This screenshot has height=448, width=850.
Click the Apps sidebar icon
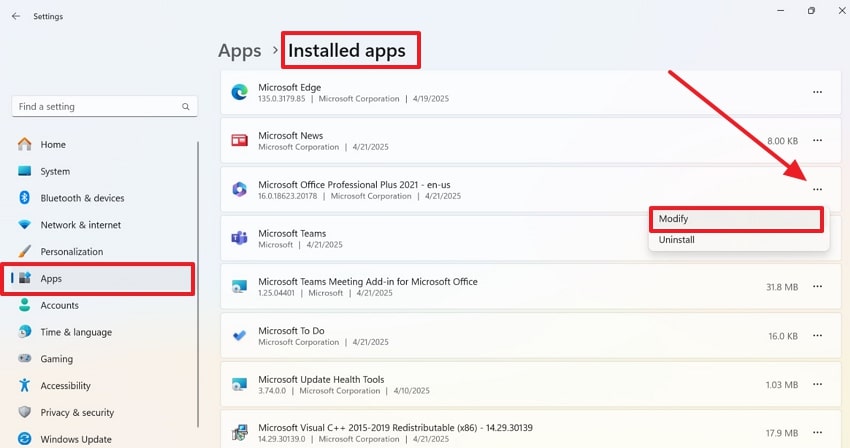(25, 278)
